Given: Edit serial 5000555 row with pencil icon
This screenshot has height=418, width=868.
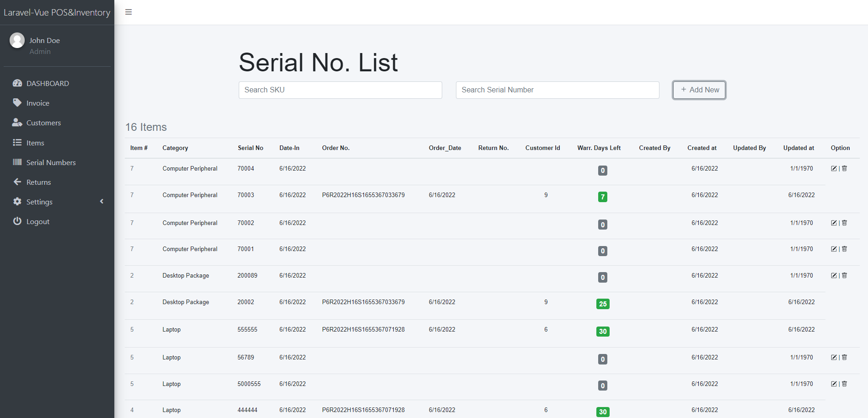Looking at the screenshot, I should click(x=834, y=384).
